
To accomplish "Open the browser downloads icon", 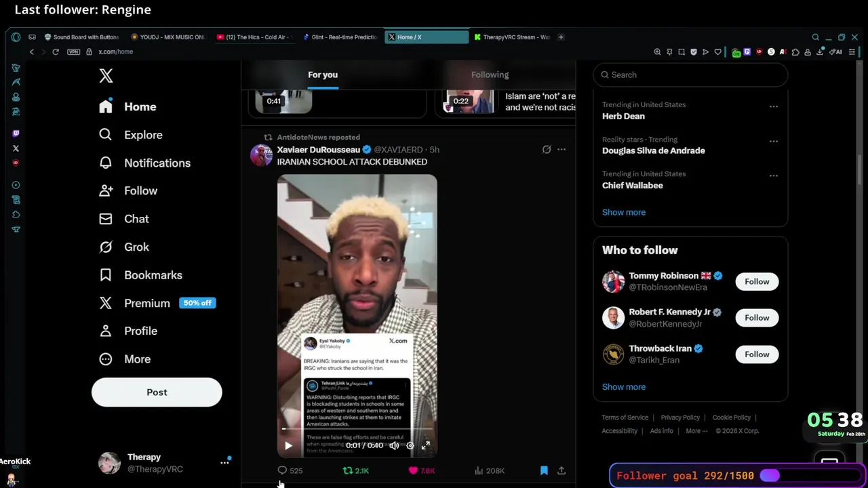I will tap(819, 52).
